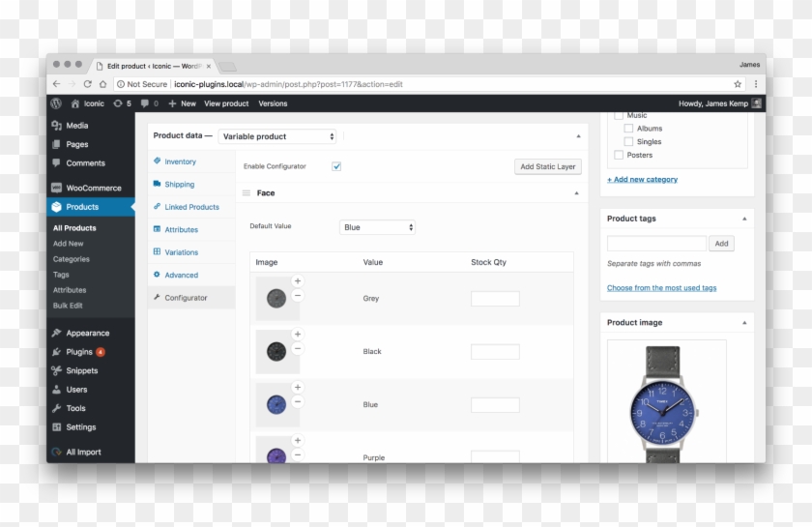Image resolution: width=812 pixels, height=527 pixels.
Task: Click the Snippets scissors icon
Action: coord(56,370)
